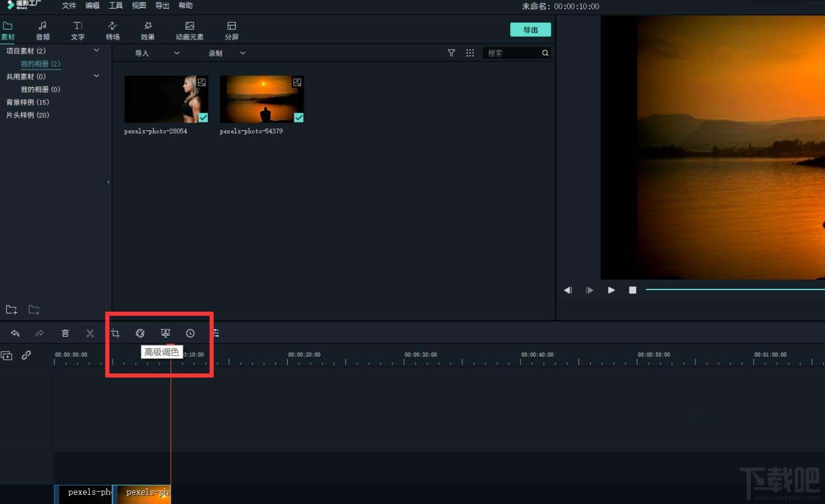The image size is (825, 504).
Task: Open the 文字 text tab
Action: point(77,31)
